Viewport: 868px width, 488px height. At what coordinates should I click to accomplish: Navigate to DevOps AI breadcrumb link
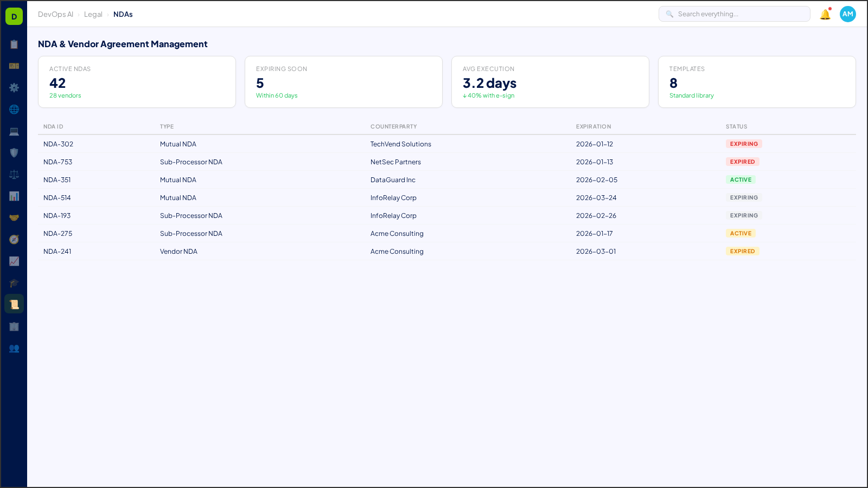pos(55,14)
